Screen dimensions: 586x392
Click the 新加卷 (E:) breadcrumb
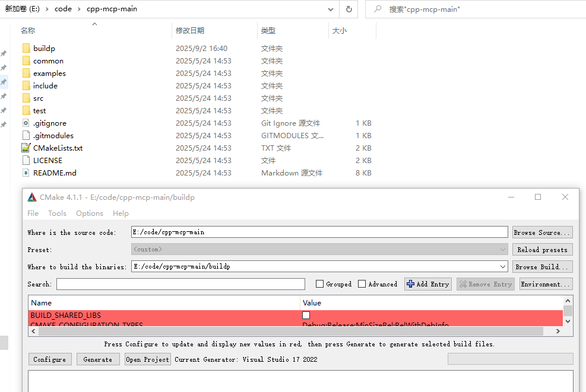23,9
